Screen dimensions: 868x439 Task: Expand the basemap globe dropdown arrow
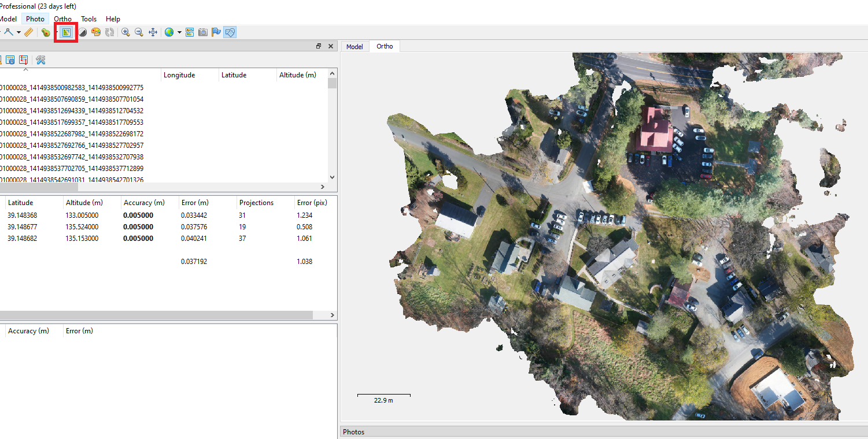pos(179,32)
